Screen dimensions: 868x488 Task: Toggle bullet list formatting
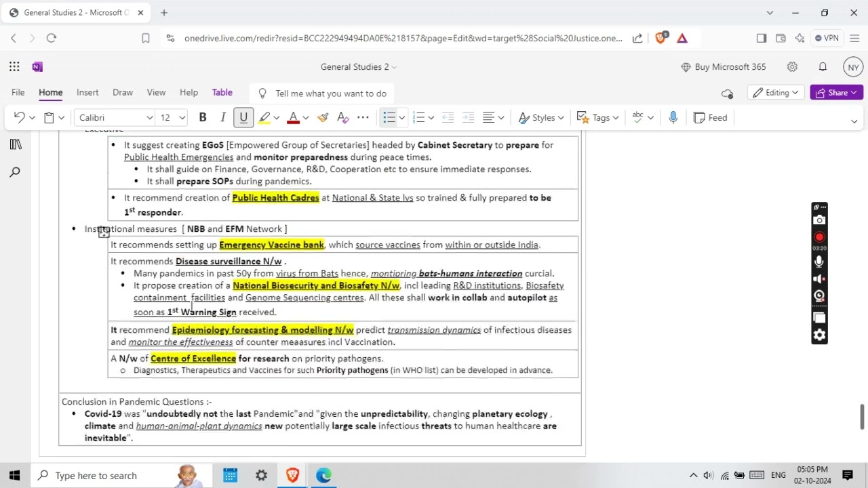389,117
